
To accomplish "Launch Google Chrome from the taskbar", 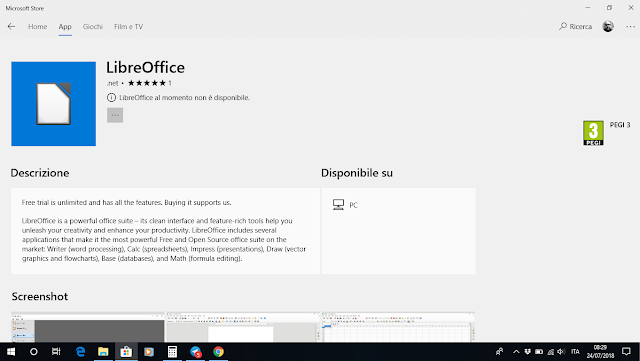I will click(x=218, y=352).
